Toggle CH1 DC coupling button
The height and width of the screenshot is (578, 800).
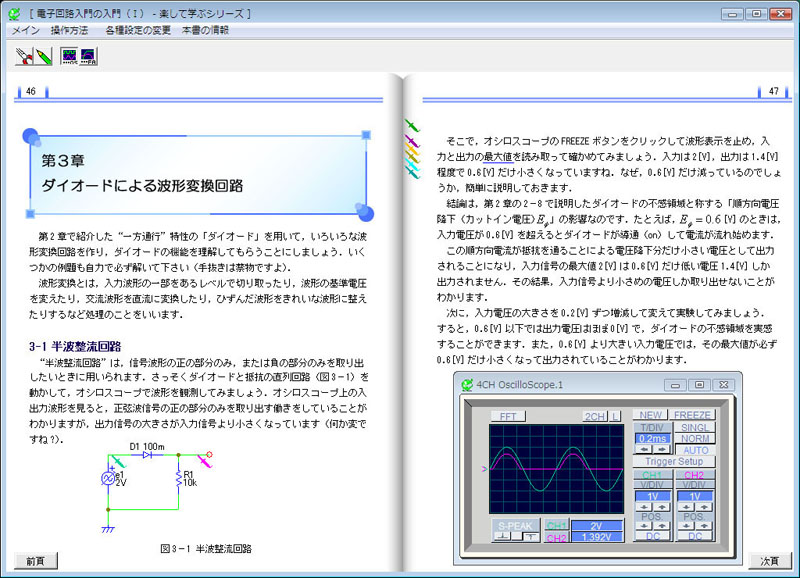tap(653, 536)
